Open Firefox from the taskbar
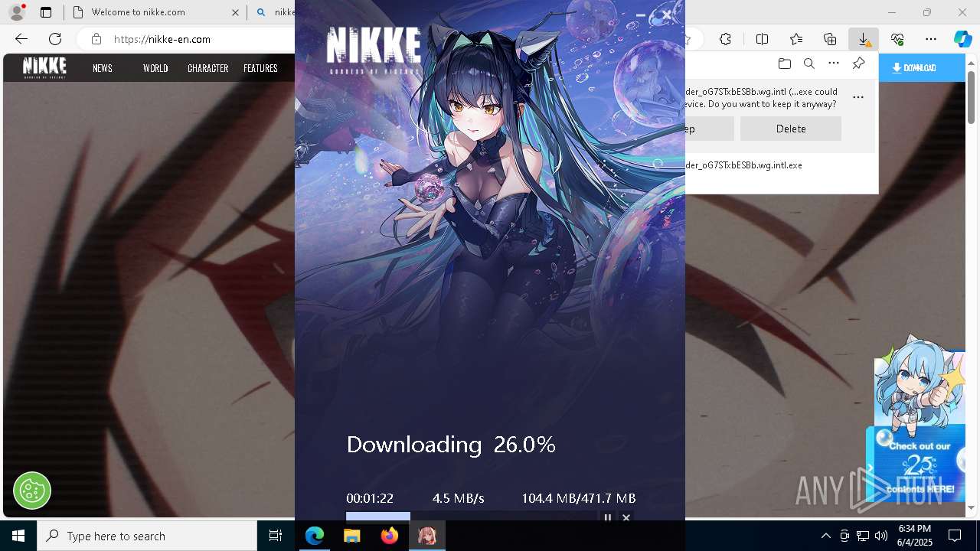The image size is (980, 551). click(x=390, y=536)
